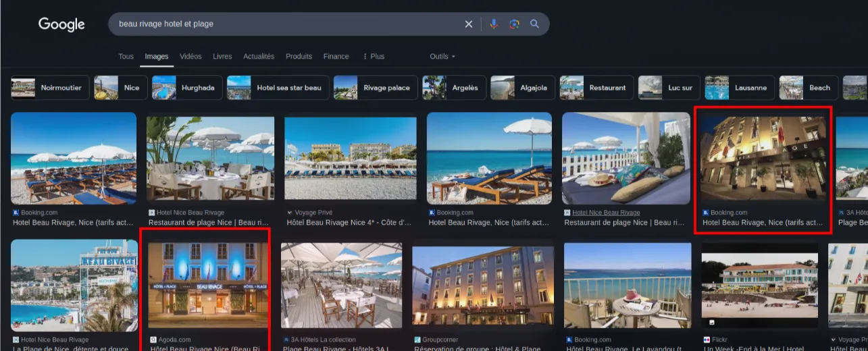868x351 pixels.
Task: Start voice search with the microphone icon
Action: coord(494,24)
